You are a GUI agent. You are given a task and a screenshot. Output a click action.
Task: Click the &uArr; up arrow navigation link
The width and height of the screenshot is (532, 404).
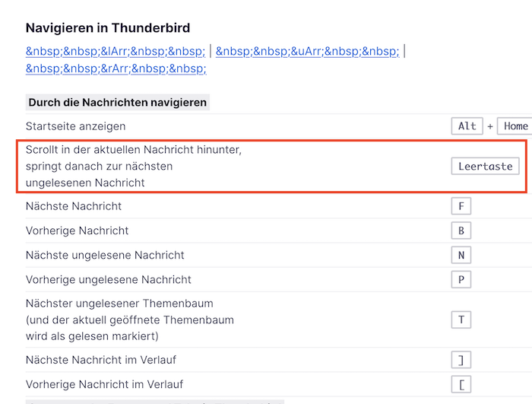point(307,51)
